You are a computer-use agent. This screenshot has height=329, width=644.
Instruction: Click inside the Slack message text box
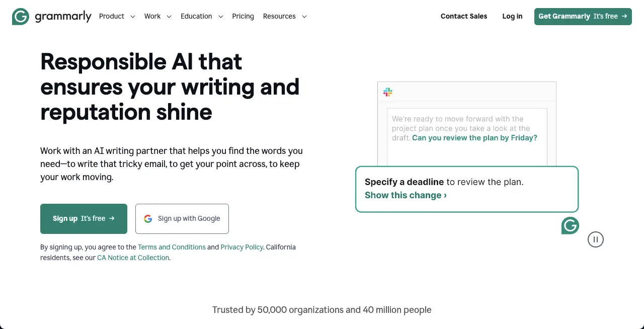pyautogui.click(x=467, y=137)
